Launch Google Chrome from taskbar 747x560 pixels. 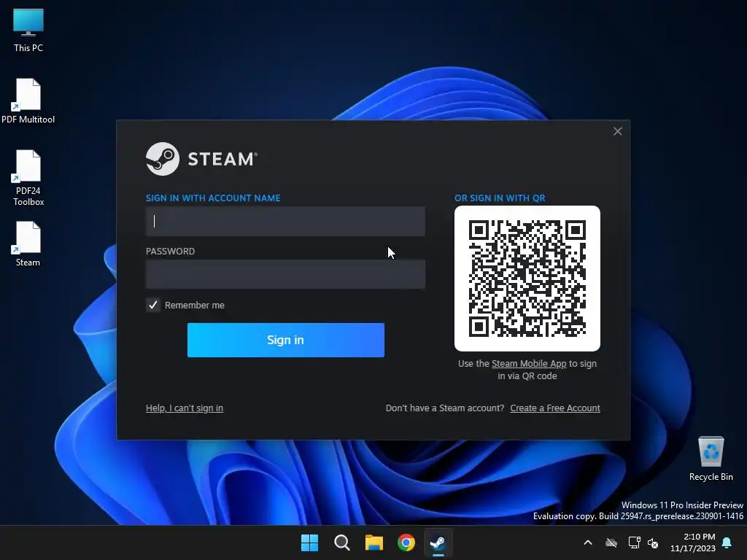pos(406,542)
